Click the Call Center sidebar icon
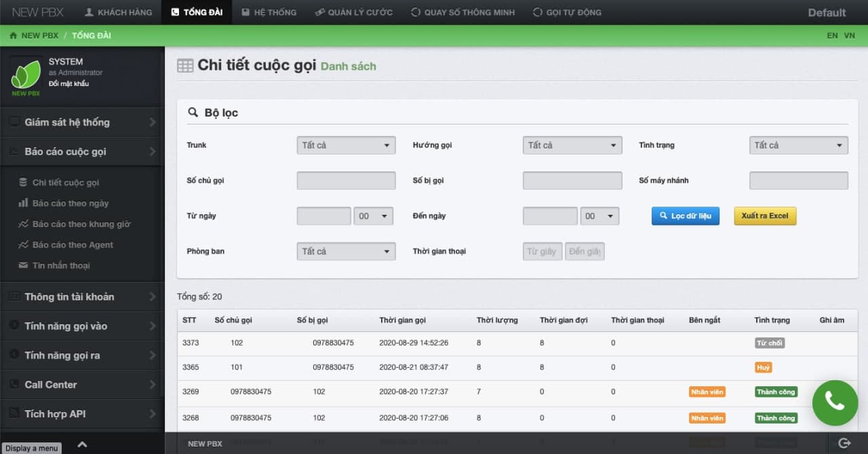 coord(14,384)
